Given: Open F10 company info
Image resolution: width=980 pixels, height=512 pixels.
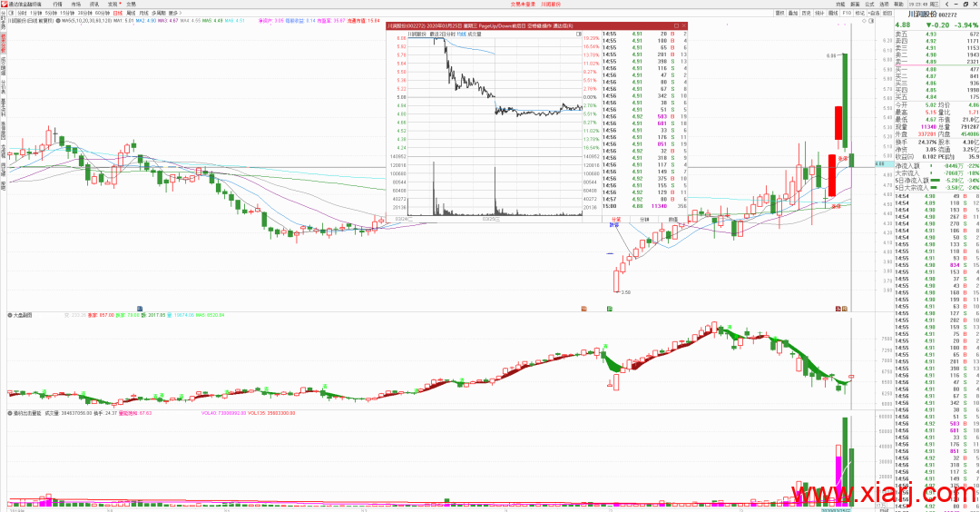Looking at the screenshot, I should (847, 13).
